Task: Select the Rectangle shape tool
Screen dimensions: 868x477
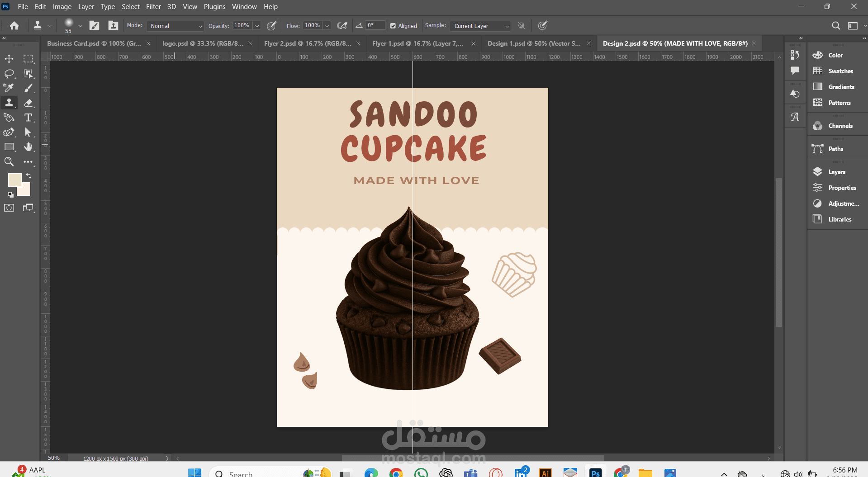Action: (x=9, y=147)
